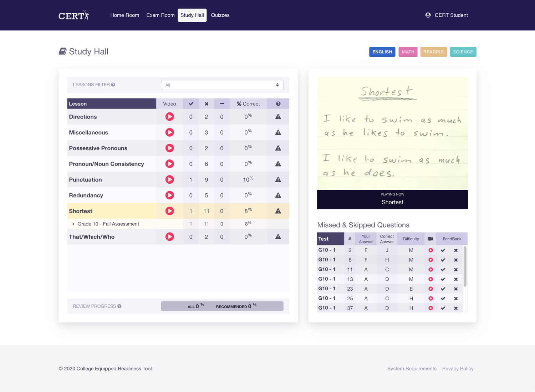Mark question 8 feedback with checkmark

tap(443, 260)
